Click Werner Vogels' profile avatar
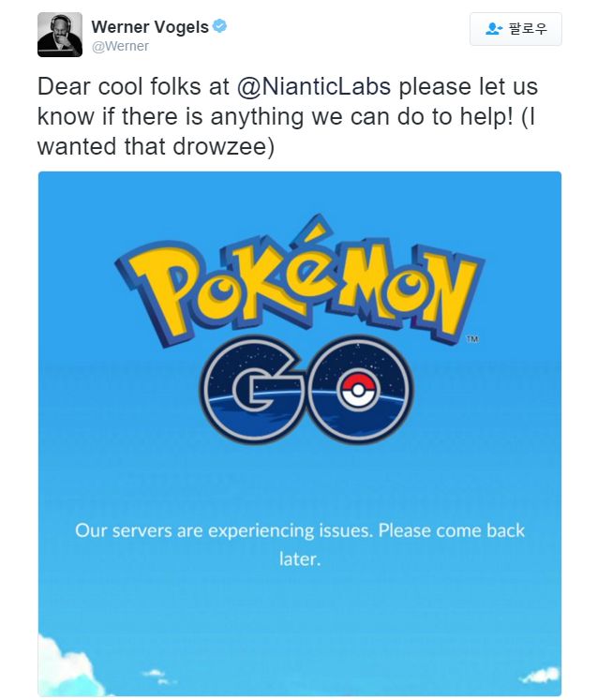The height and width of the screenshot is (700, 597). tap(60, 35)
